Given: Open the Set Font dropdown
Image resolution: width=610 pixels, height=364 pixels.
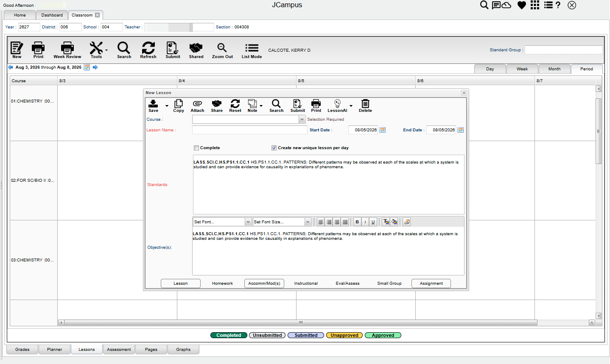Looking at the screenshot, I should coord(248,222).
